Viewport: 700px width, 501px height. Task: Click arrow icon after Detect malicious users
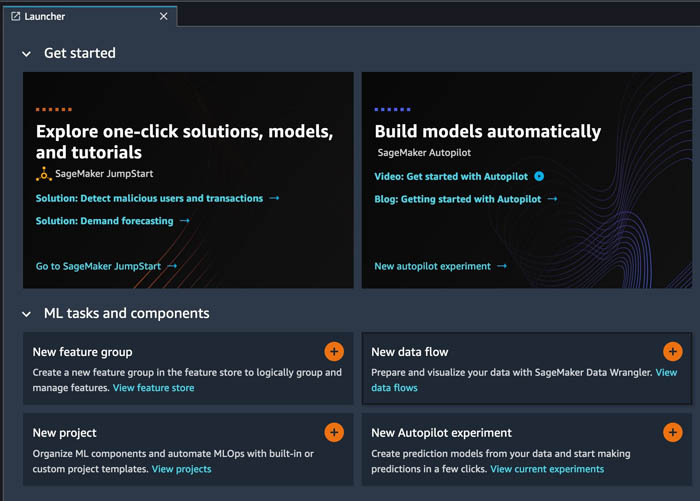[275, 198]
